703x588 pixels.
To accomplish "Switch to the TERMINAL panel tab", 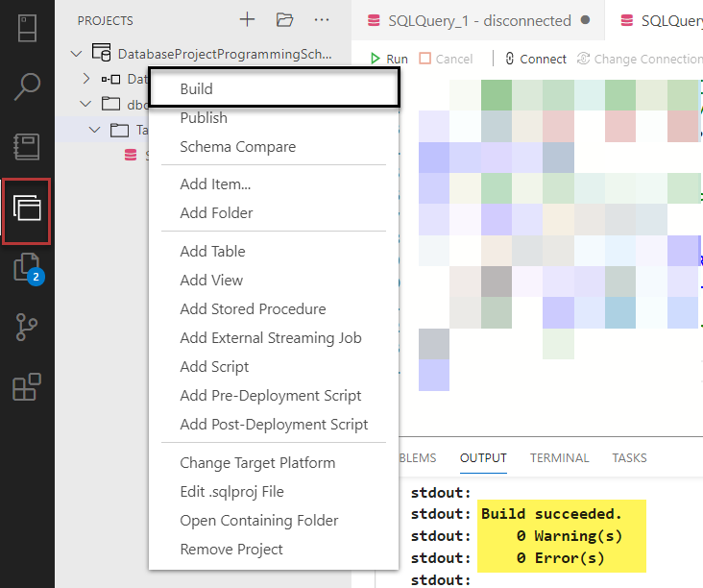I will point(559,458).
